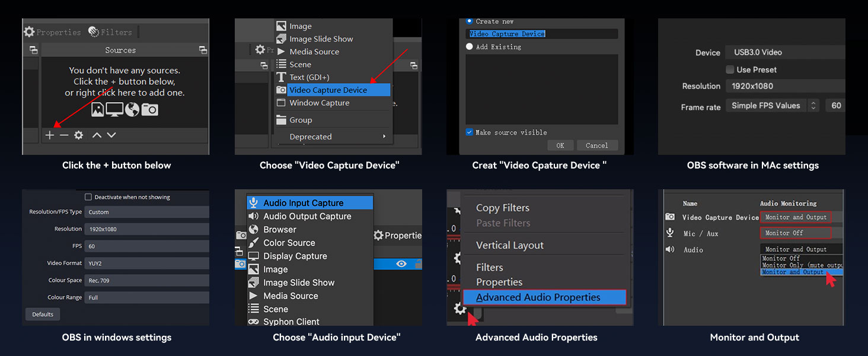
Task: Click the OK button to create the source
Action: click(560, 145)
